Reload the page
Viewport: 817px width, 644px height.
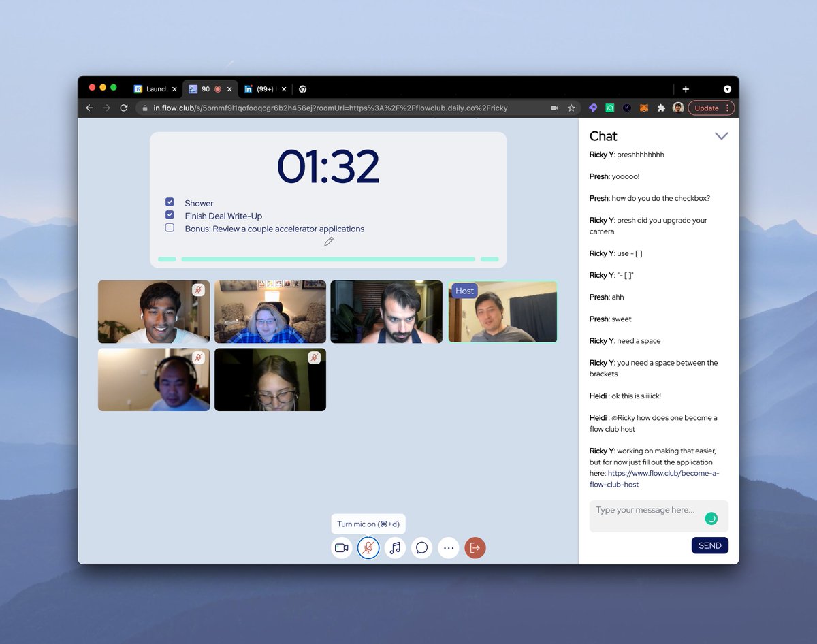pos(124,108)
